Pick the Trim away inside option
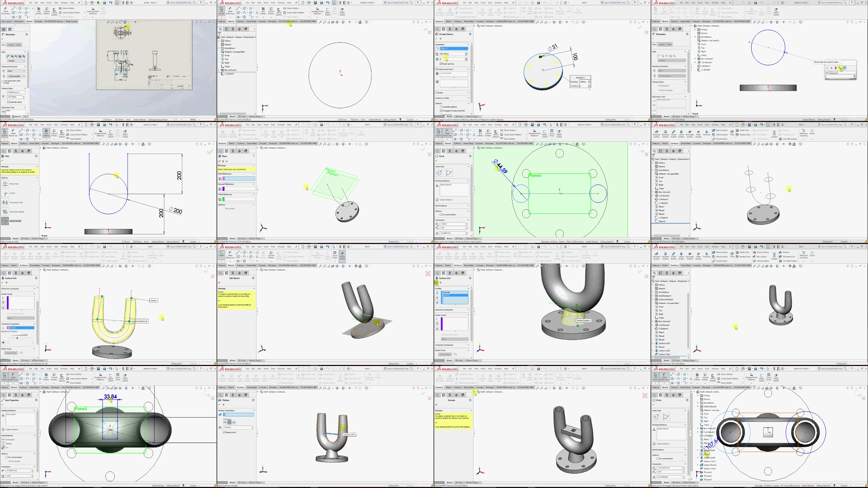This screenshot has width=868, height=488. tap(5, 203)
